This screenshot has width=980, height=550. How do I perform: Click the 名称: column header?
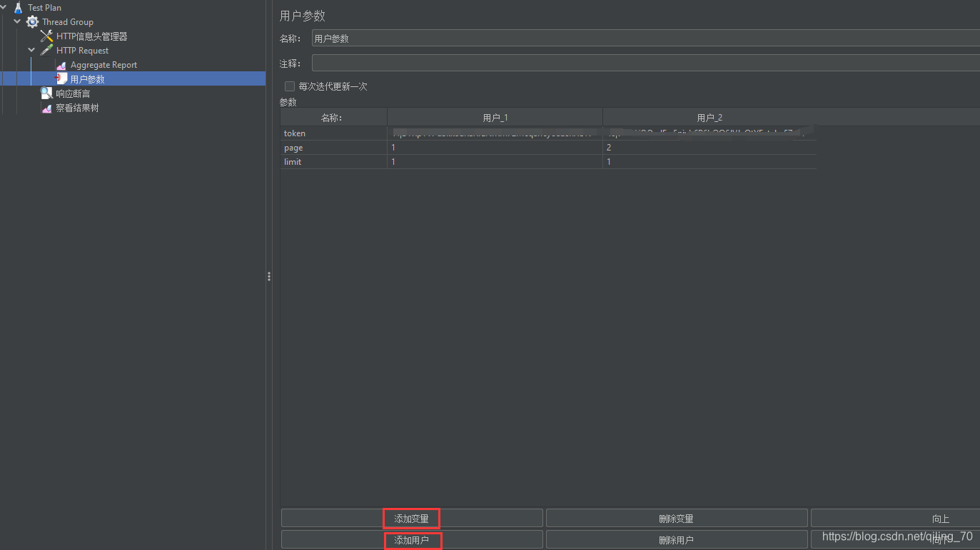(x=333, y=117)
